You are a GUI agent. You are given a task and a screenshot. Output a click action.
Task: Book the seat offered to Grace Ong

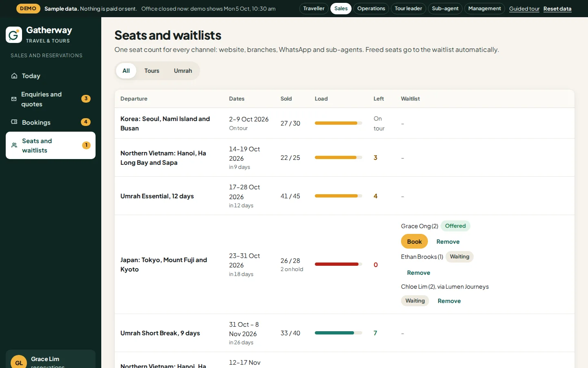pyautogui.click(x=414, y=242)
